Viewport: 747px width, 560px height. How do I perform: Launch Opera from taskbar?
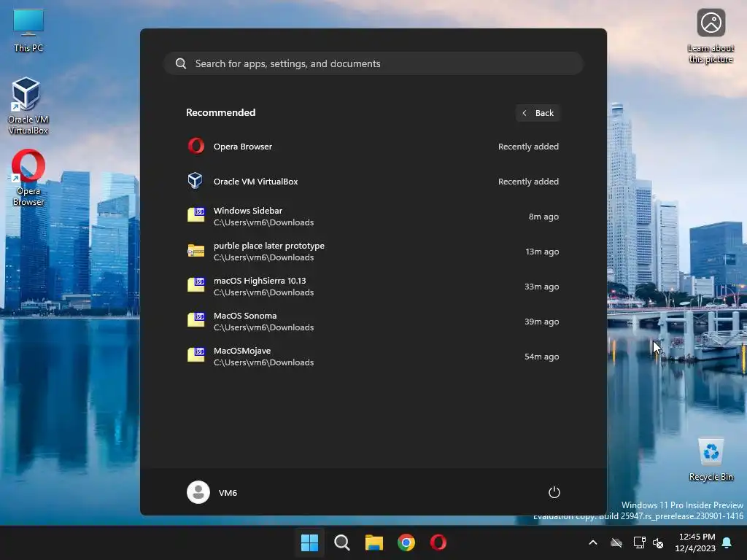438,542
